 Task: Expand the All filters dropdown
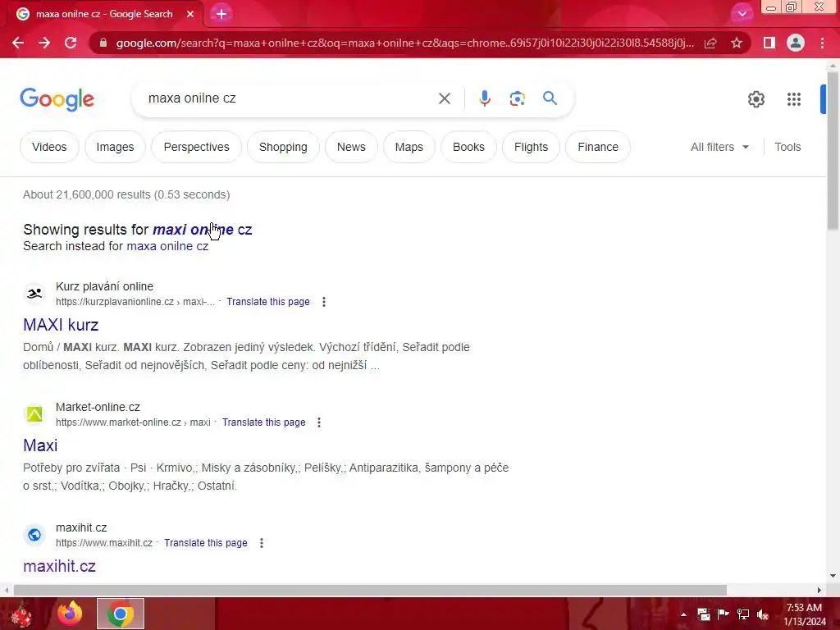719,147
